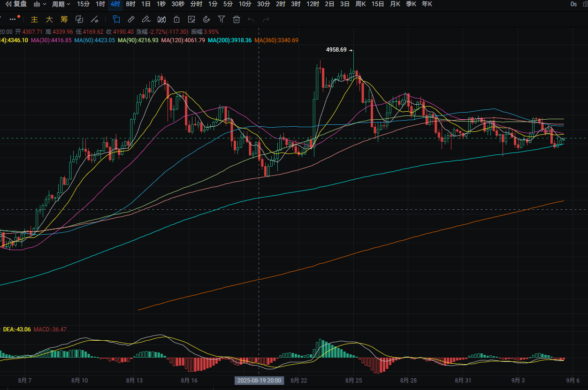Toggle the 主 indicator button
The image size is (588, 390).
[34, 19]
